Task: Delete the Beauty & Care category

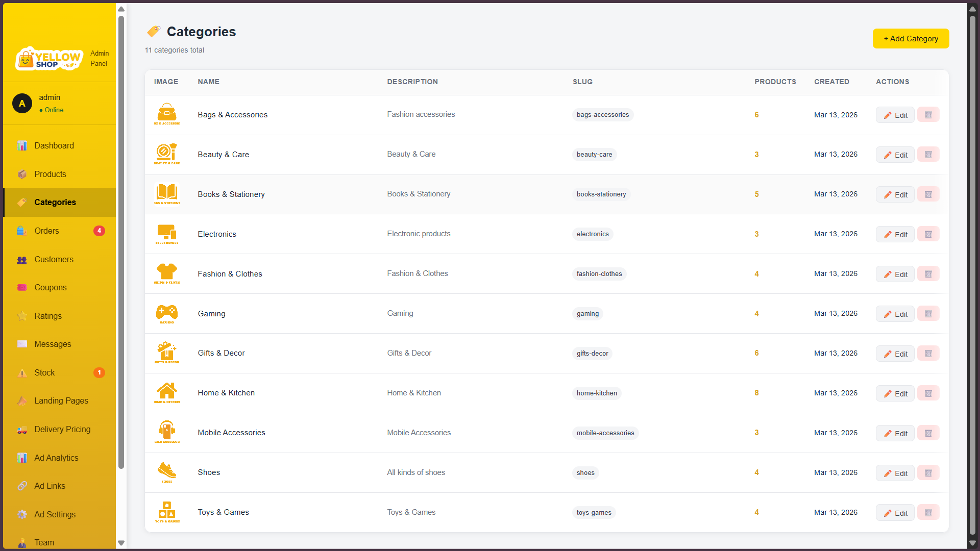Action: (x=928, y=155)
